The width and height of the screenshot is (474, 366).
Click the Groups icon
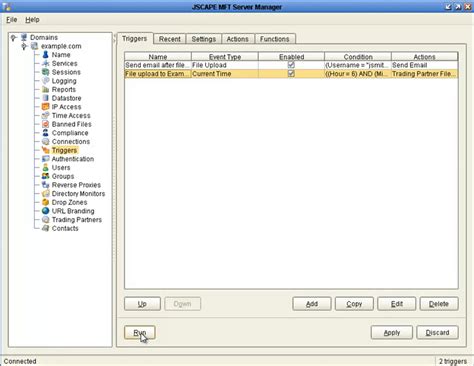pos(46,176)
